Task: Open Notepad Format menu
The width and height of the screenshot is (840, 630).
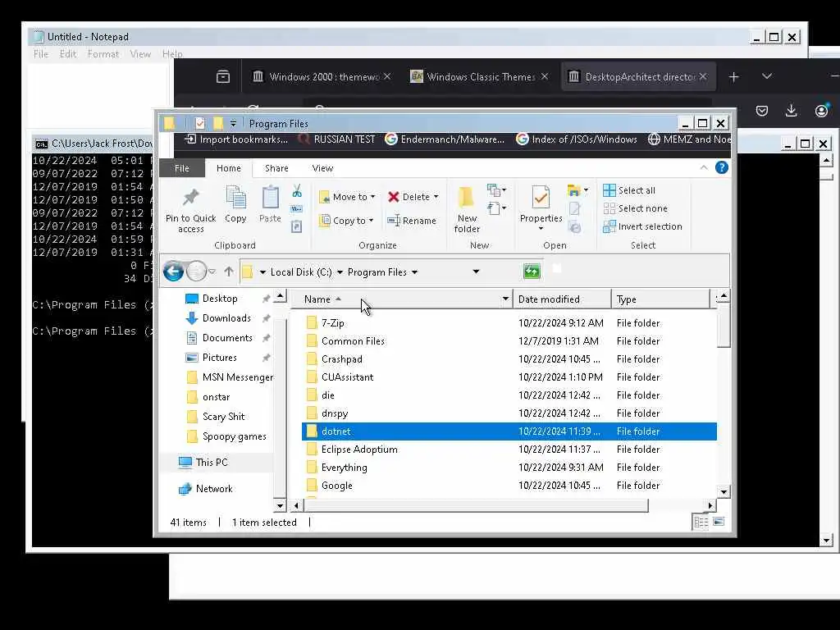Action: click(103, 54)
